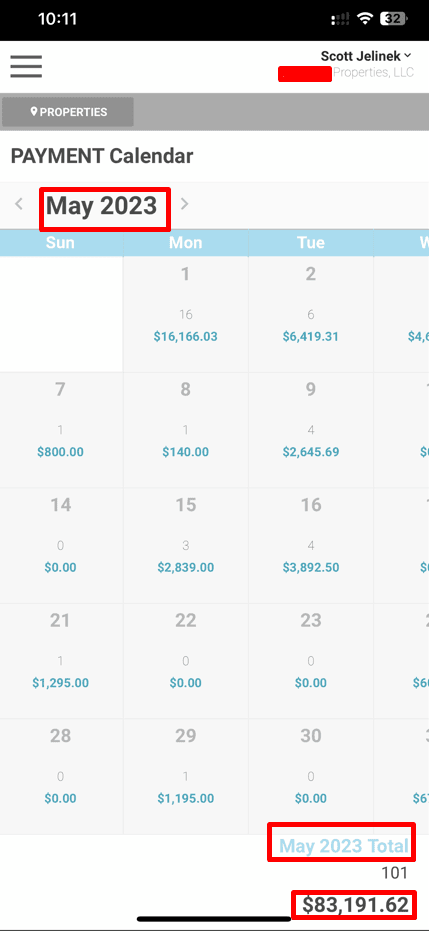Select the May 2023 month title
The height and width of the screenshot is (931, 429).
101,206
